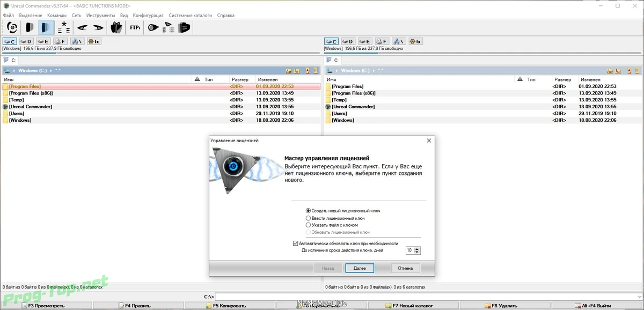Click the F3 Просмотреть button
Screen dimensions: 644x310
46,306
